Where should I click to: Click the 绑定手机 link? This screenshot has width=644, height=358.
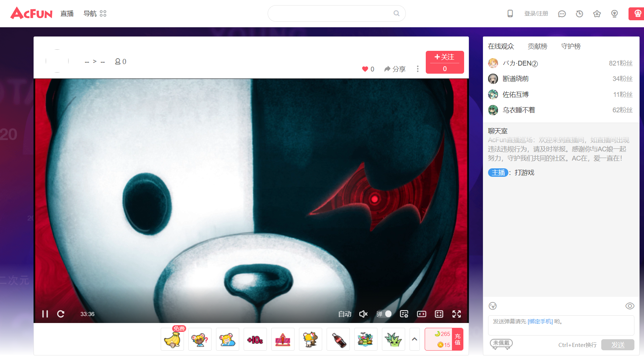point(540,322)
